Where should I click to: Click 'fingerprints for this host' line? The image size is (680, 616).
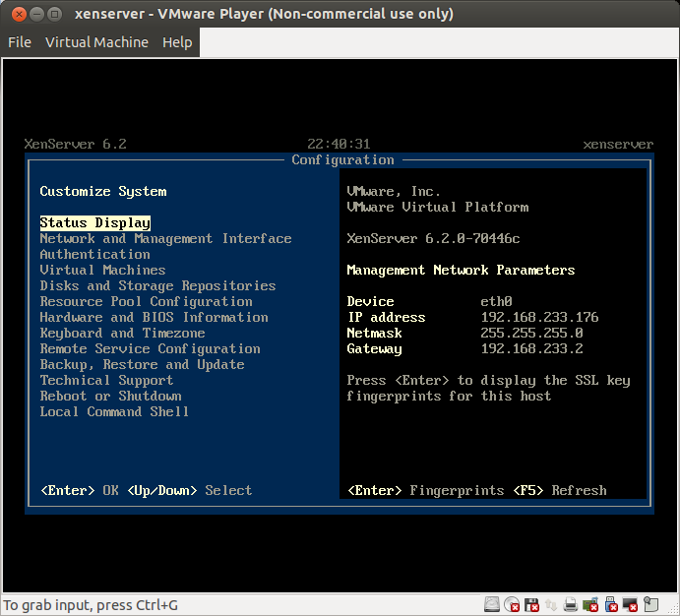pyautogui.click(x=449, y=397)
